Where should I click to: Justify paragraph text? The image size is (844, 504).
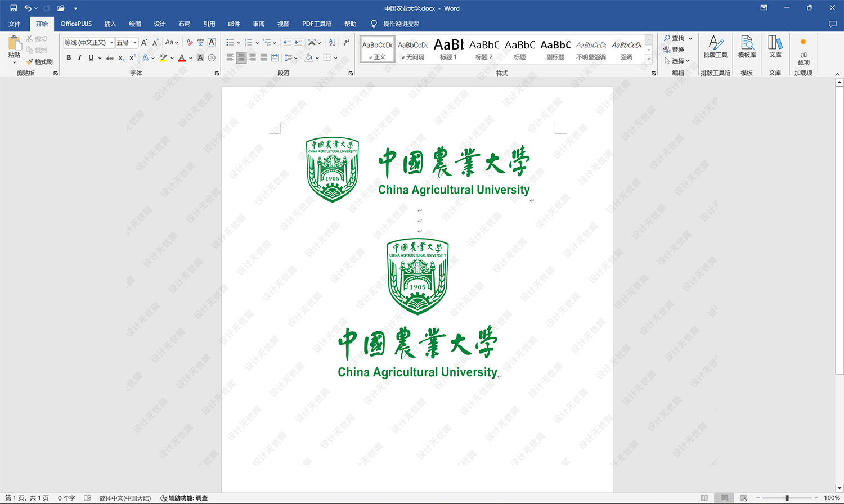[264, 58]
